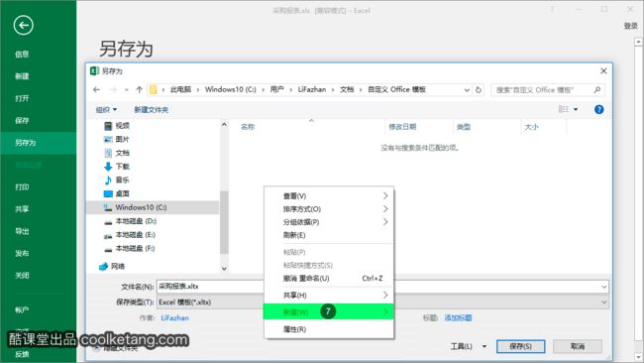Click the 登录 sign-in link
Viewport: 644px width, 363px height.
click(631, 26)
